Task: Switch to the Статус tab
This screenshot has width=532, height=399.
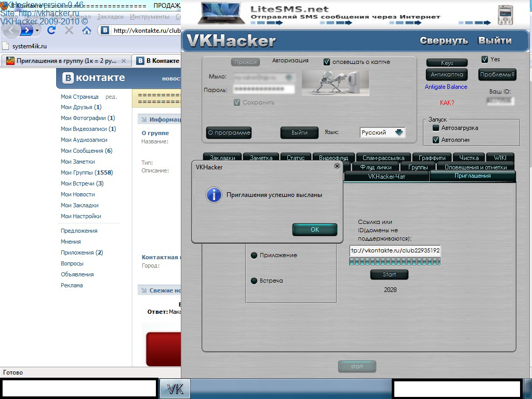Action: coord(296,157)
